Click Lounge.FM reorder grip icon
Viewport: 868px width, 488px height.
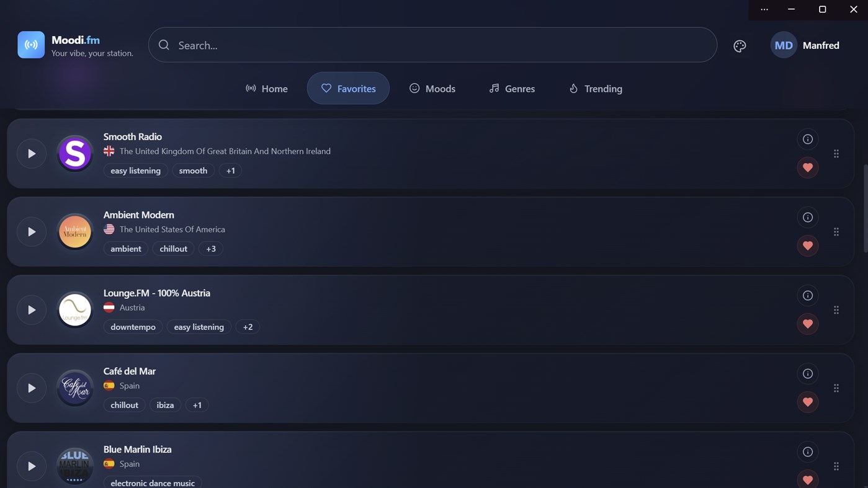836,310
